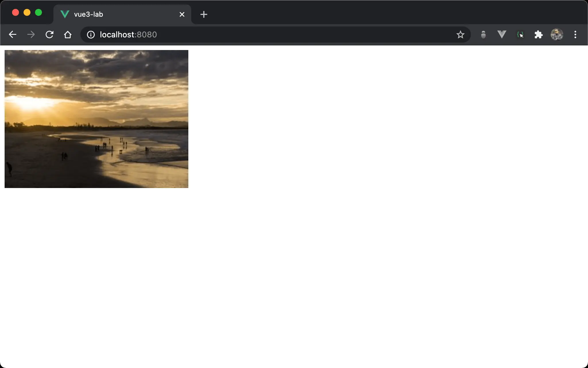
Task: View site information for localhost
Action: tap(91, 34)
